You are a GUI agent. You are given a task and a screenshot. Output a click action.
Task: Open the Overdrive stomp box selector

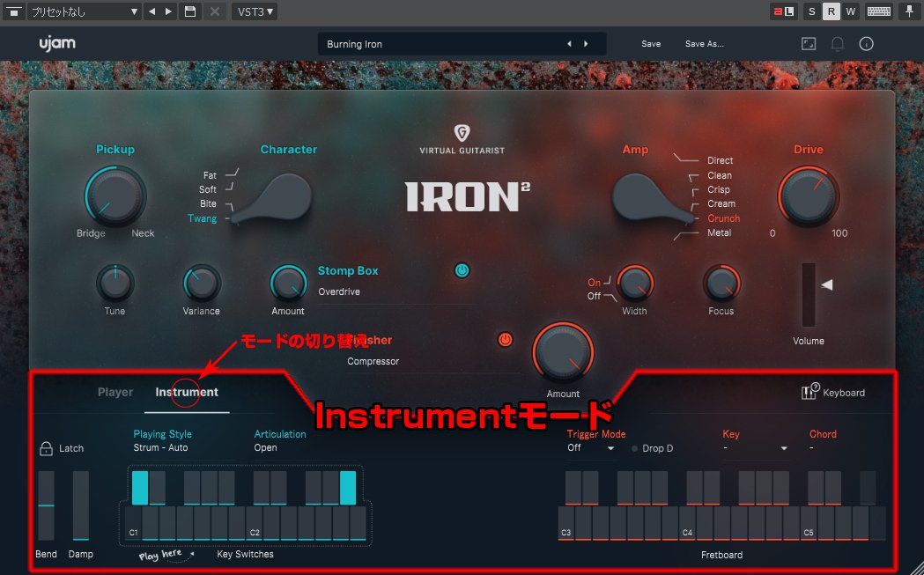coord(396,292)
